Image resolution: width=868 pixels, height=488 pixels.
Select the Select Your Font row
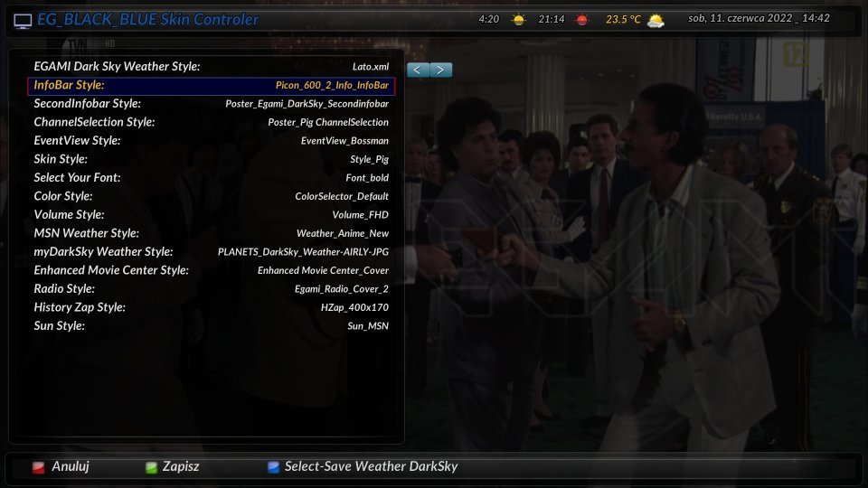[x=211, y=178]
